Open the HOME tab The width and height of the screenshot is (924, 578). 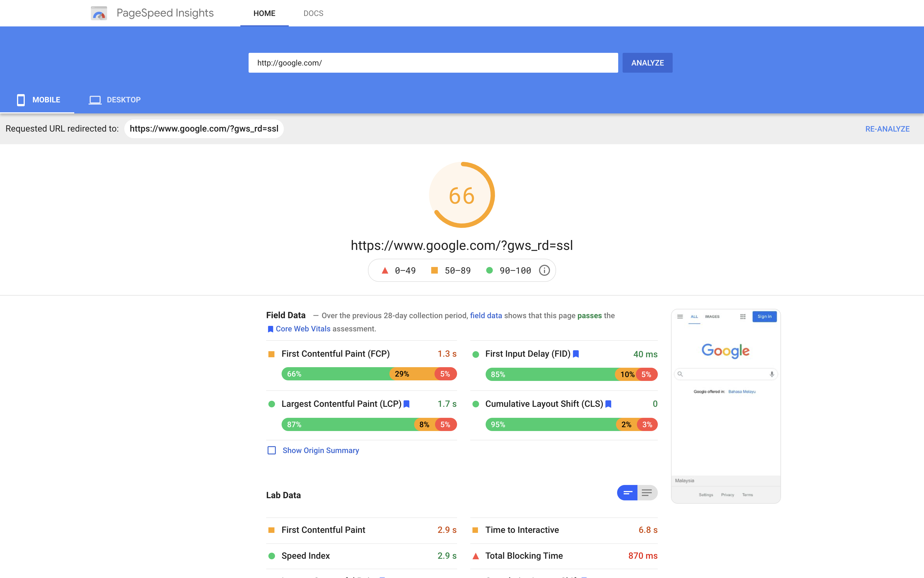click(x=264, y=13)
